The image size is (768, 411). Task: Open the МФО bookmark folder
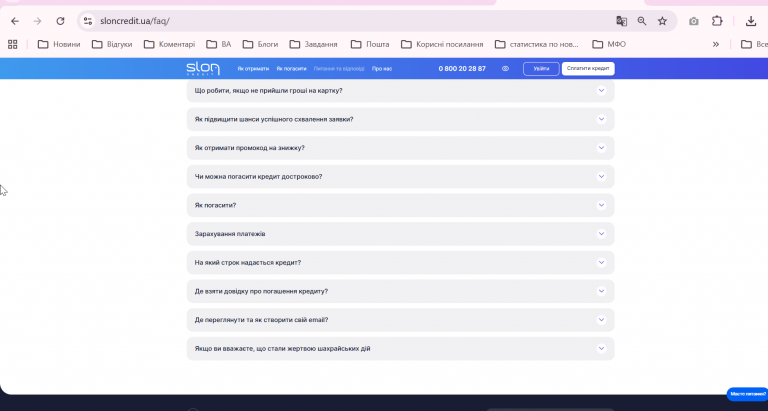609,44
